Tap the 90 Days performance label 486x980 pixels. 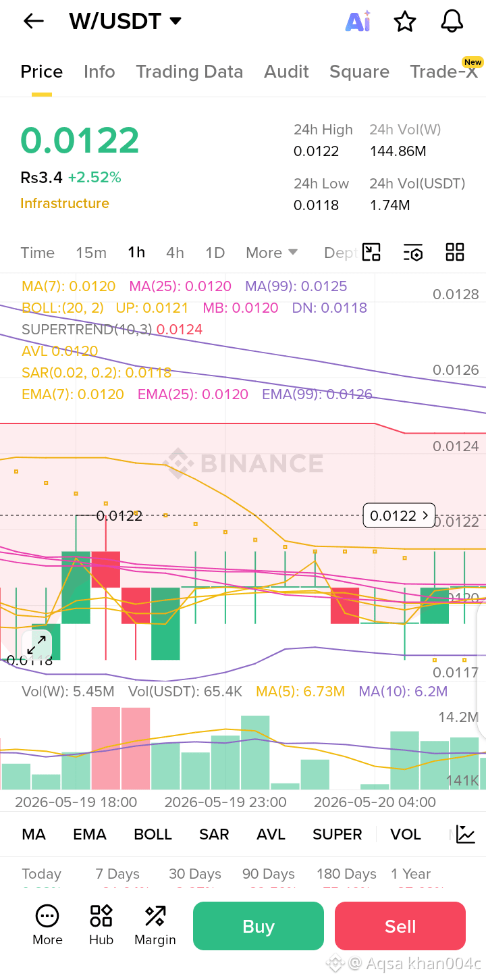pyautogui.click(x=269, y=874)
